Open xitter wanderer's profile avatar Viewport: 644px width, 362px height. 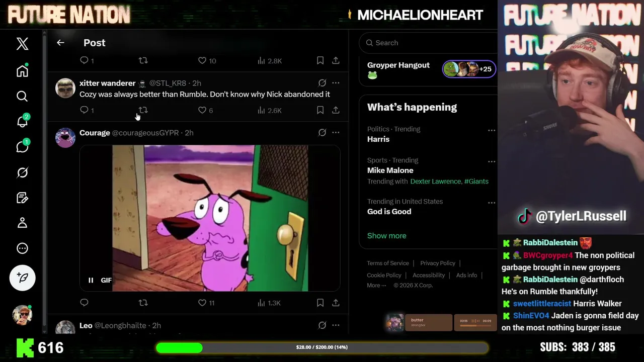(65, 88)
